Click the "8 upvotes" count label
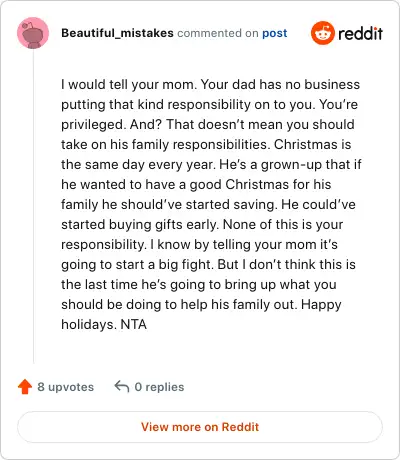Image resolution: width=400 pixels, height=460 pixels. (66, 387)
